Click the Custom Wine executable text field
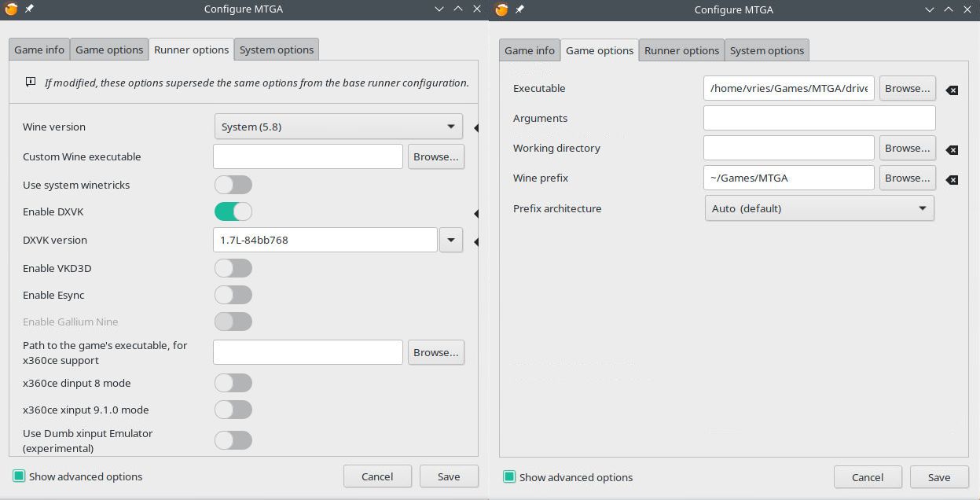Viewport: 980px width, 500px height. coord(308,156)
